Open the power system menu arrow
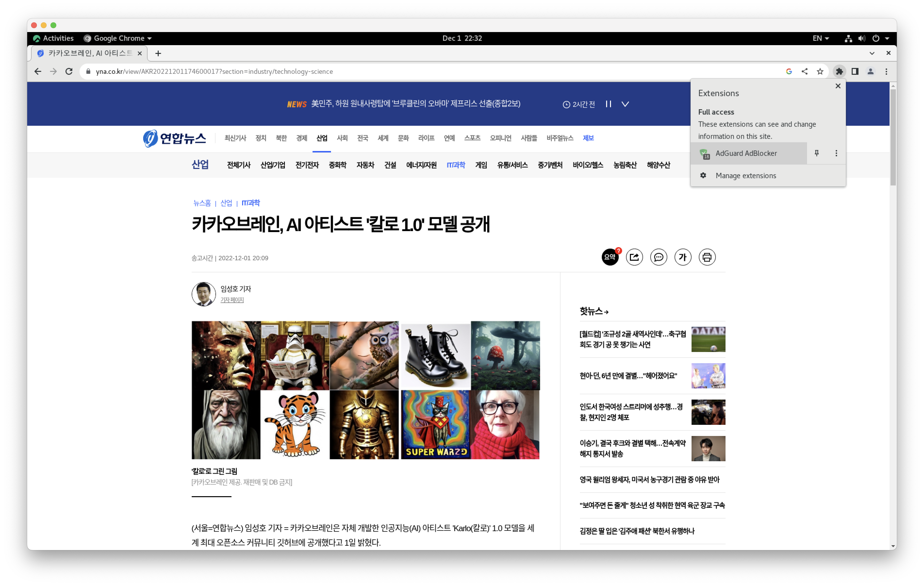Image resolution: width=924 pixels, height=586 pixels. pos(887,38)
